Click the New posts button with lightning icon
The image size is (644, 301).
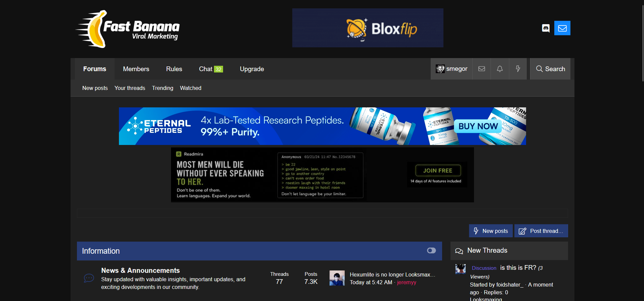(491, 231)
